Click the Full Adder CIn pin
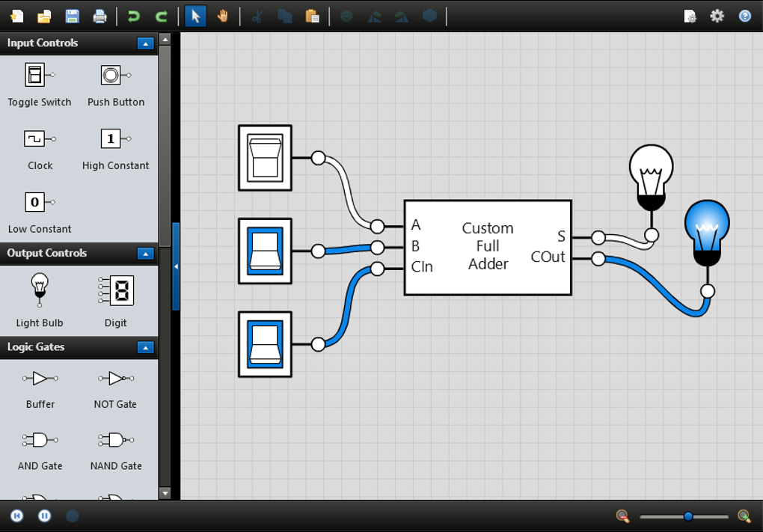763x532 pixels. [x=377, y=268]
